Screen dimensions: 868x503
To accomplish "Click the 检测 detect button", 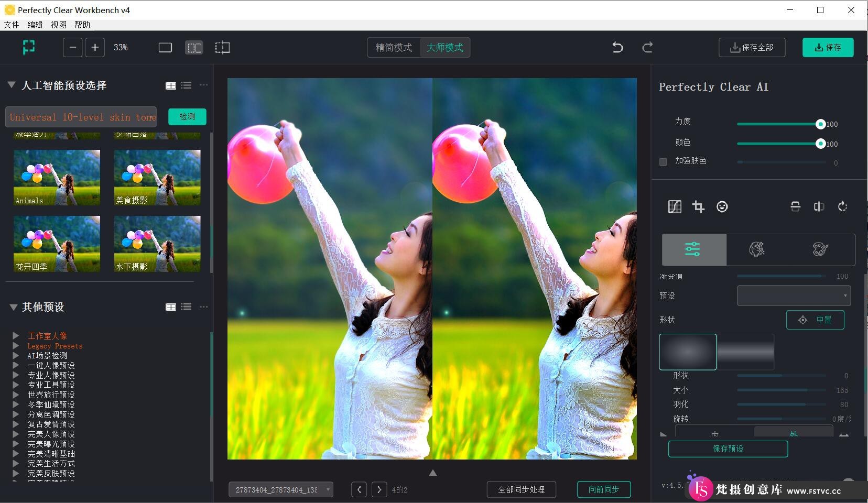I will point(187,117).
